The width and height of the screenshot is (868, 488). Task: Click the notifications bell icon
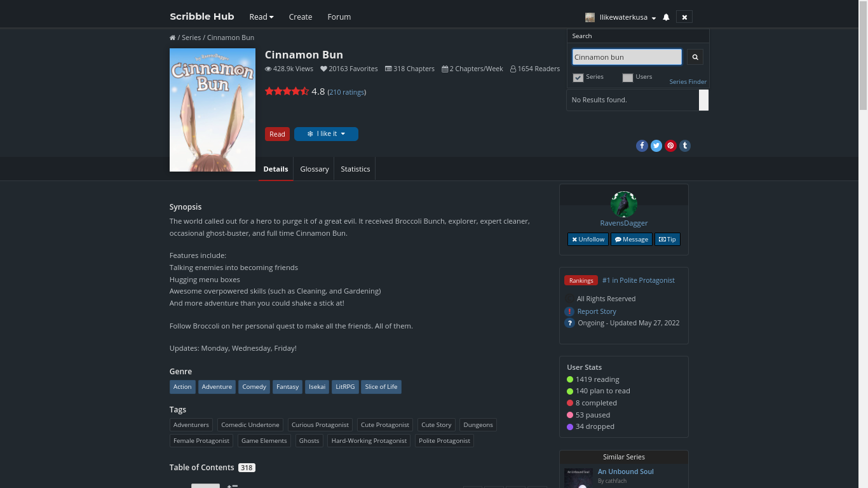pyautogui.click(x=666, y=17)
